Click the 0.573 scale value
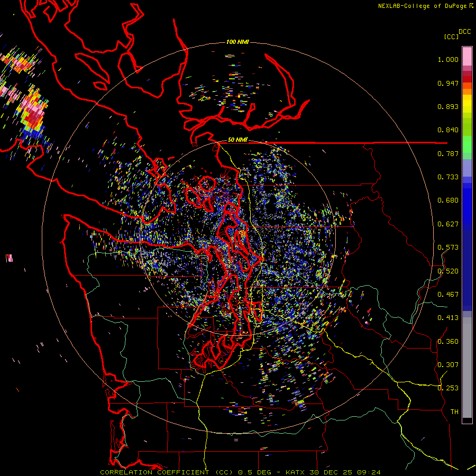Viewport: 476px width, 476px height. (x=448, y=248)
